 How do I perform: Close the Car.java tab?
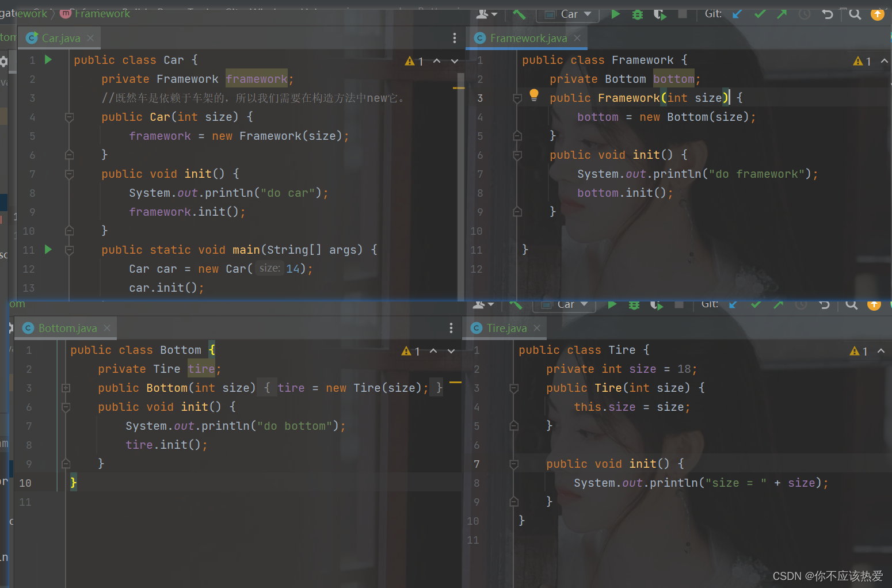[90, 38]
